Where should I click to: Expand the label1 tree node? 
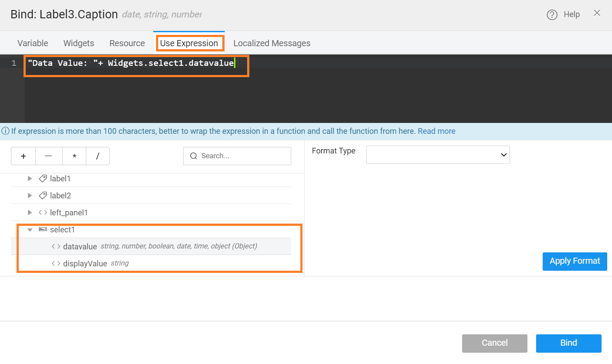coord(30,178)
